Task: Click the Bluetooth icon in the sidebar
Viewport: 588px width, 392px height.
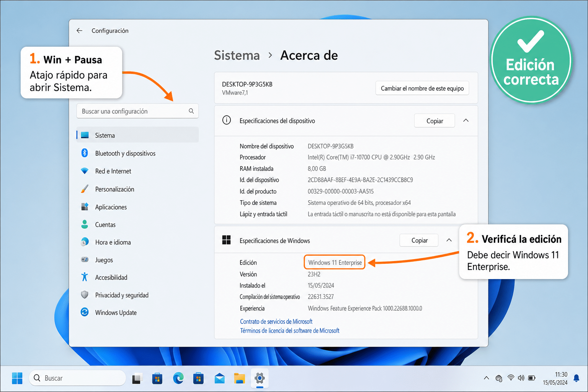Action: pos(85,153)
